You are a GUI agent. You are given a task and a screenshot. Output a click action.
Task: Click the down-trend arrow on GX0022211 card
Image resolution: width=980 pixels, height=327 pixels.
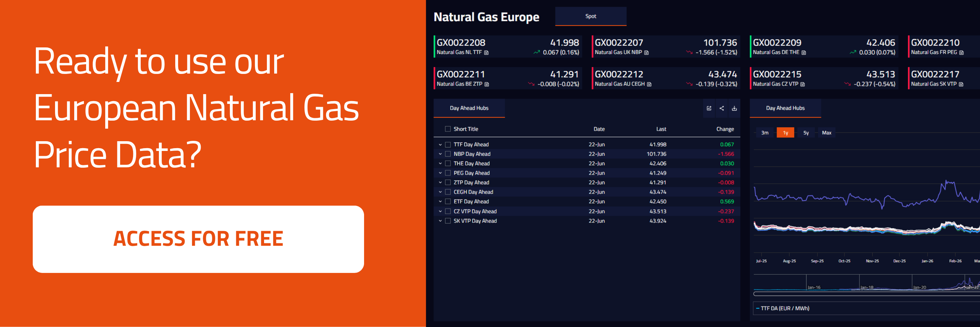click(x=531, y=84)
